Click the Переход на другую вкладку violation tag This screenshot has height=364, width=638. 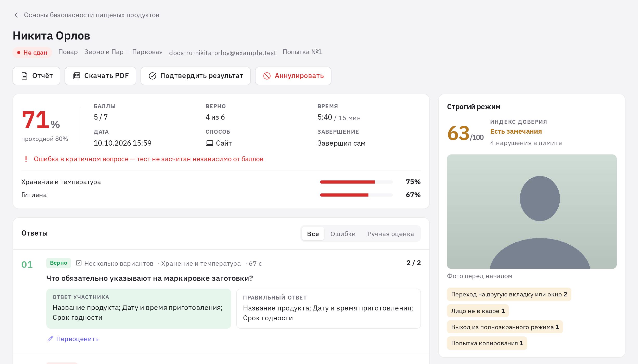pos(509,294)
